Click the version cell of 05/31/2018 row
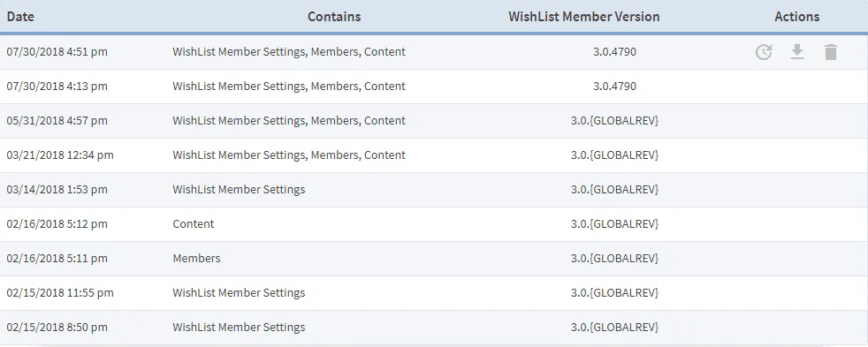 614,120
